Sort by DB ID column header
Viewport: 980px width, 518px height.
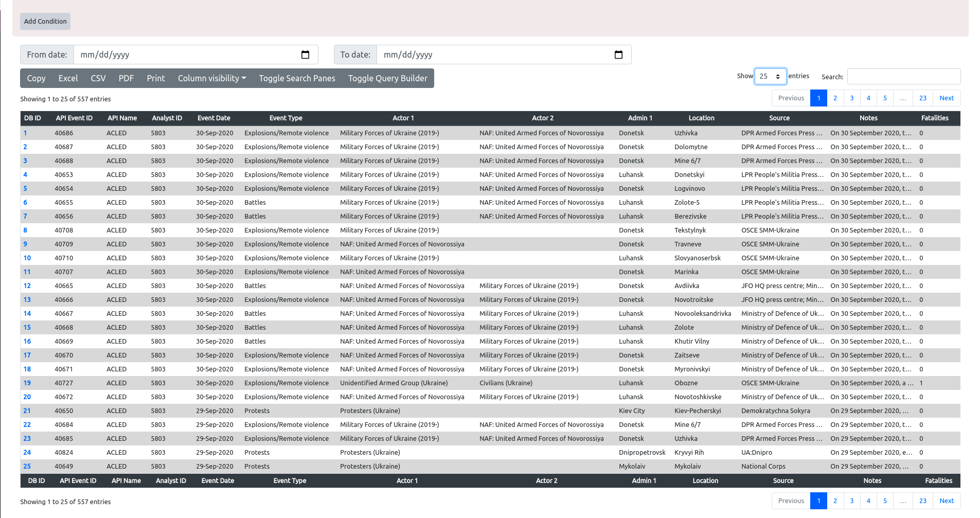32,118
